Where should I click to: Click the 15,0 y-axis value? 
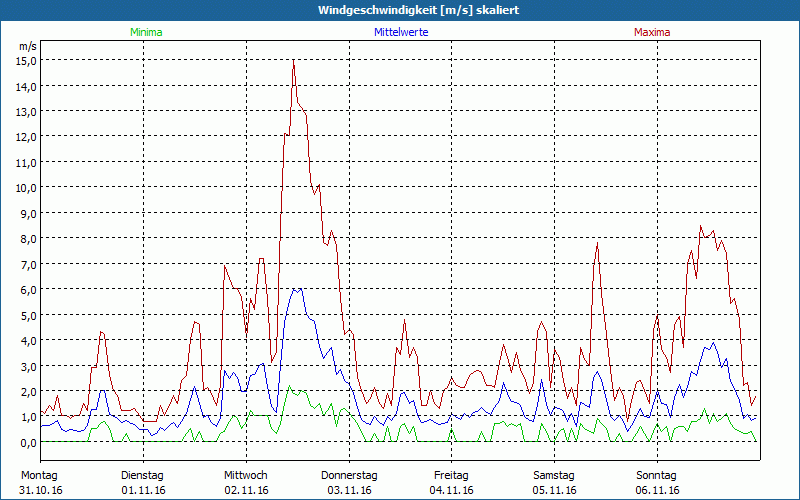tap(24, 61)
